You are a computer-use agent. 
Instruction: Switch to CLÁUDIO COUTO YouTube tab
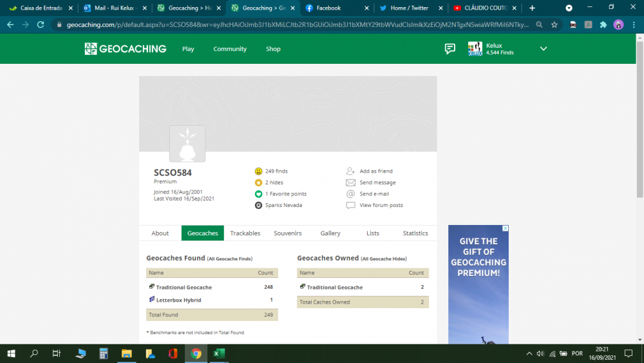(486, 8)
